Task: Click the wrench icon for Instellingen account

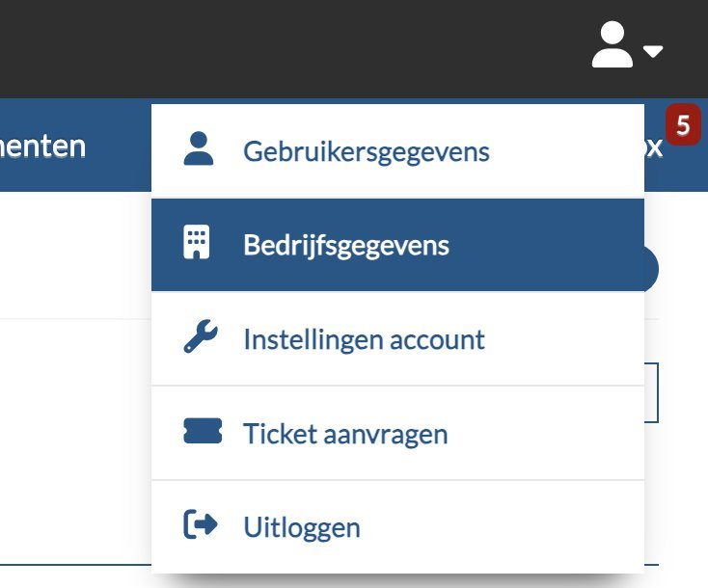Action: [x=201, y=336]
